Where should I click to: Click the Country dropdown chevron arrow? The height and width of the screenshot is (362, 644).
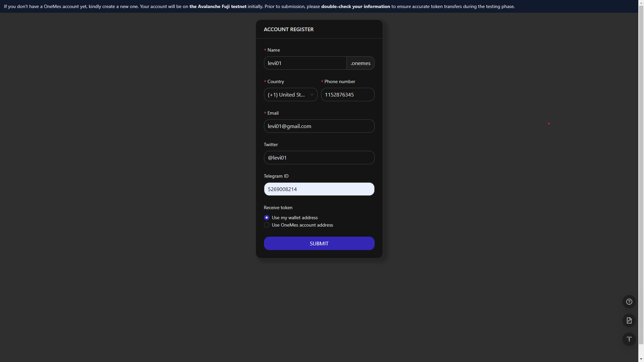pyautogui.click(x=312, y=95)
